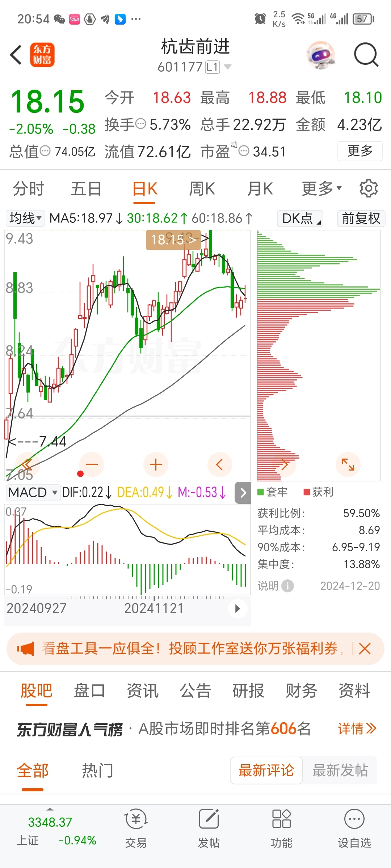Viewport: 391px width, 868px height.
Task: Switch to 公告 tab
Action: [195, 691]
